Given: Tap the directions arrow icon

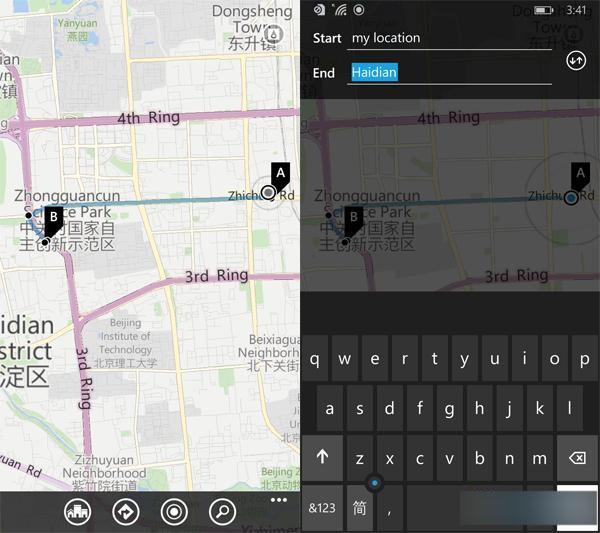Looking at the screenshot, I should [x=126, y=512].
